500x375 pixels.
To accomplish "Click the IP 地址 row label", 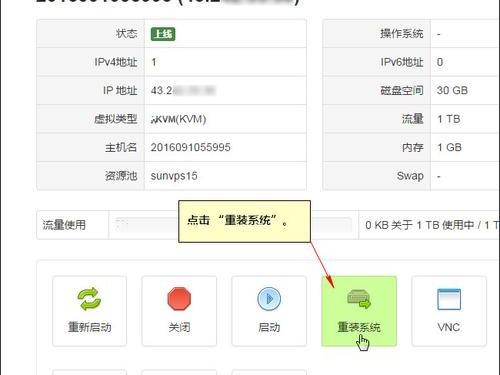I will [x=120, y=90].
